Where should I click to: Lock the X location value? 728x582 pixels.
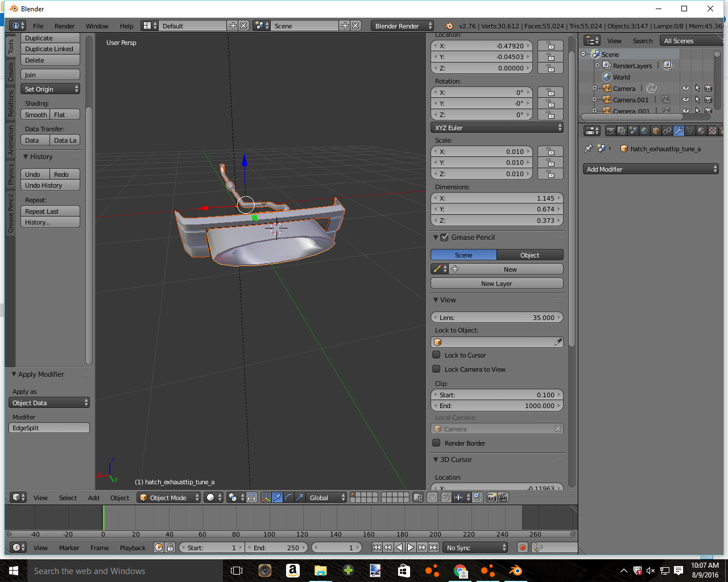(x=550, y=46)
